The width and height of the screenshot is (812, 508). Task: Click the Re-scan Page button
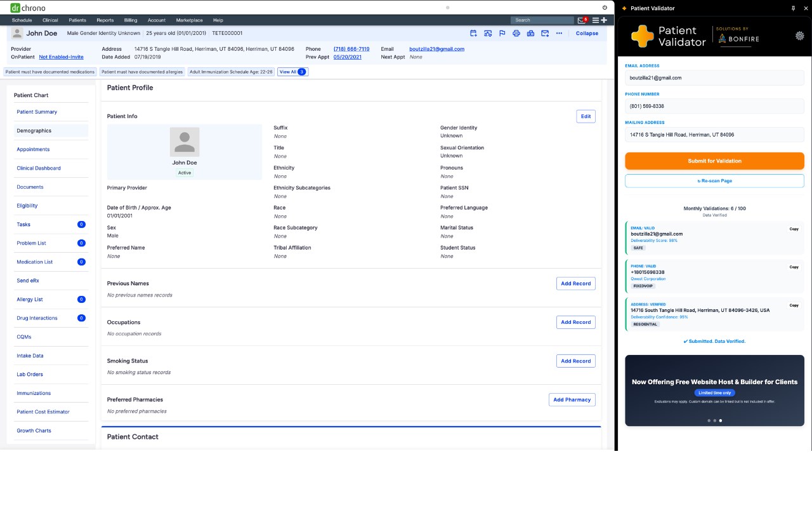point(714,181)
